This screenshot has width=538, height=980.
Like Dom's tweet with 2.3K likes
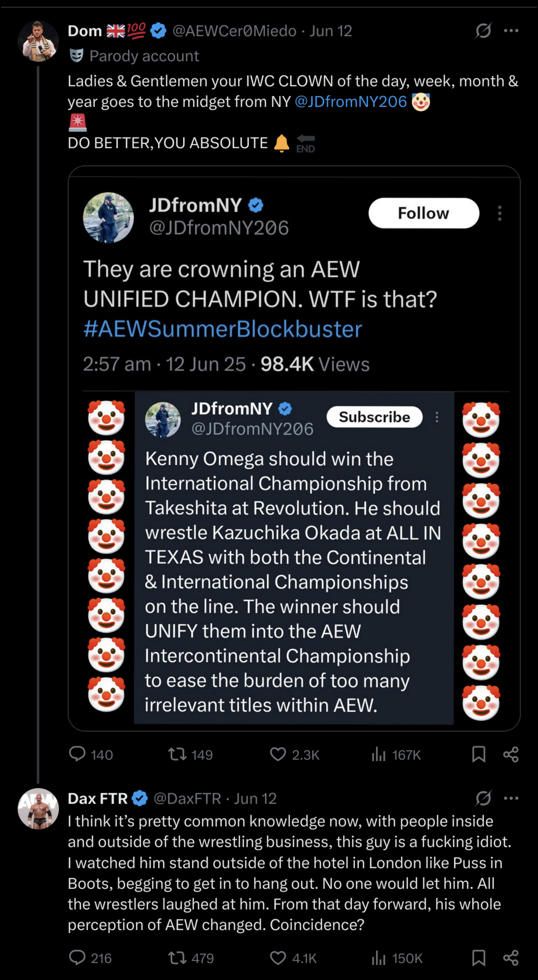(278, 754)
